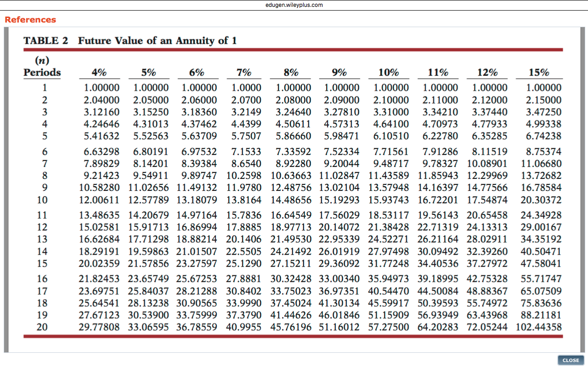
Task: Click the 9% column header
Action: [x=339, y=72]
